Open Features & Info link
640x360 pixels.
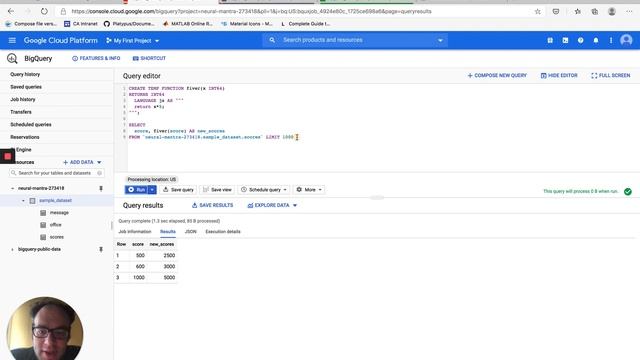click(x=96, y=58)
